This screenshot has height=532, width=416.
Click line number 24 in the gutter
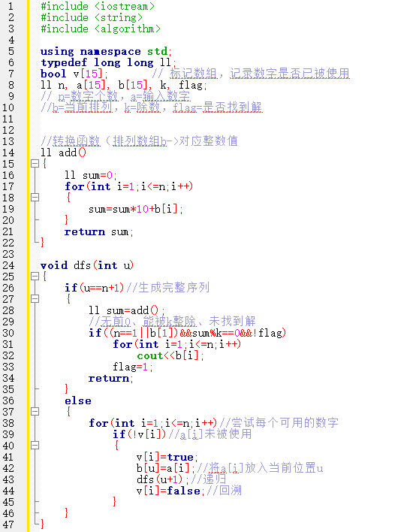[x=9, y=265]
